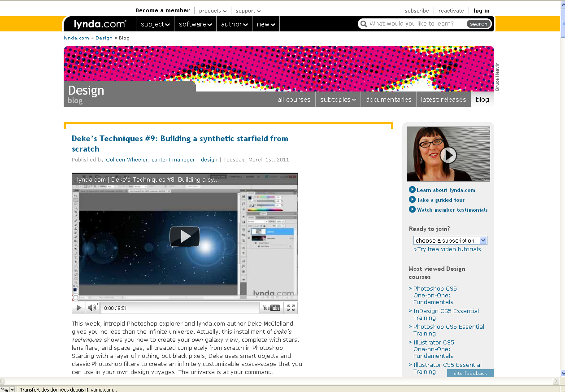
Task: Click the video progress seek bar
Action: coord(185,298)
